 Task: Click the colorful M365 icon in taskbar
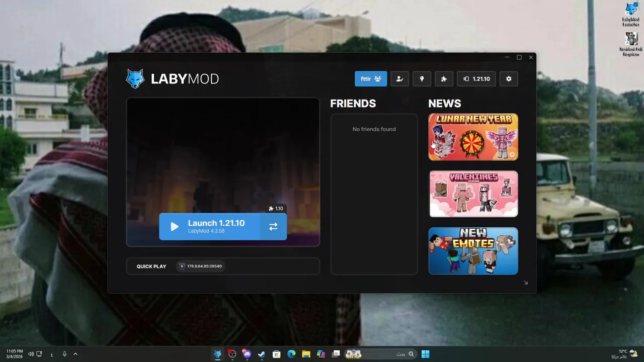tap(321, 354)
